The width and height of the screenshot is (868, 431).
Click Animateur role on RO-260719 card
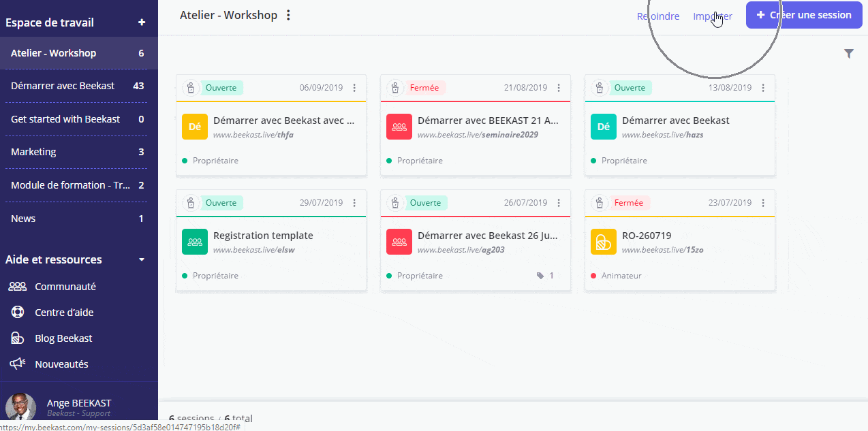pyautogui.click(x=621, y=276)
